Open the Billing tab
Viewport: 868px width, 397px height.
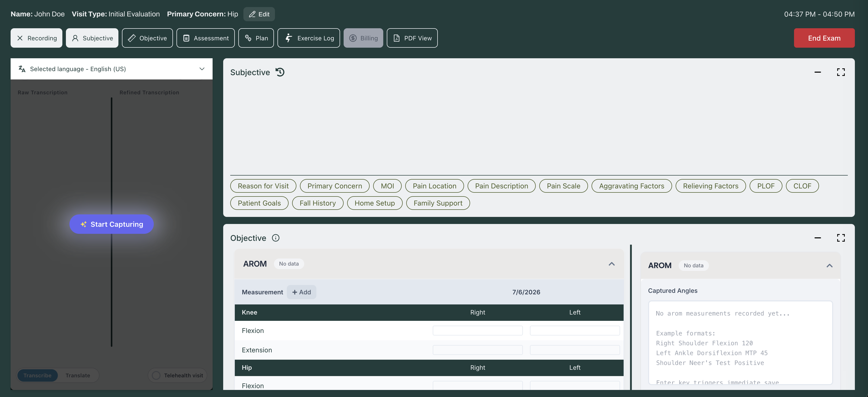pos(363,38)
